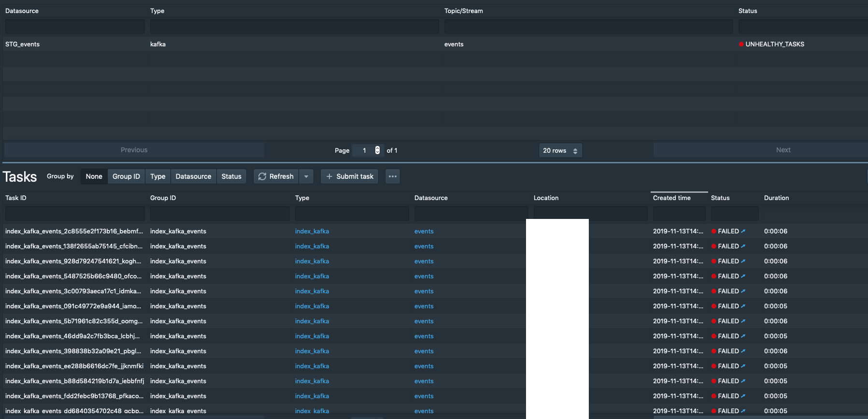Image resolution: width=868 pixels, height=419 pixels.
Task: Select task ID index_kafka_events_5b71961c82c355d
Action: (74, 321)
